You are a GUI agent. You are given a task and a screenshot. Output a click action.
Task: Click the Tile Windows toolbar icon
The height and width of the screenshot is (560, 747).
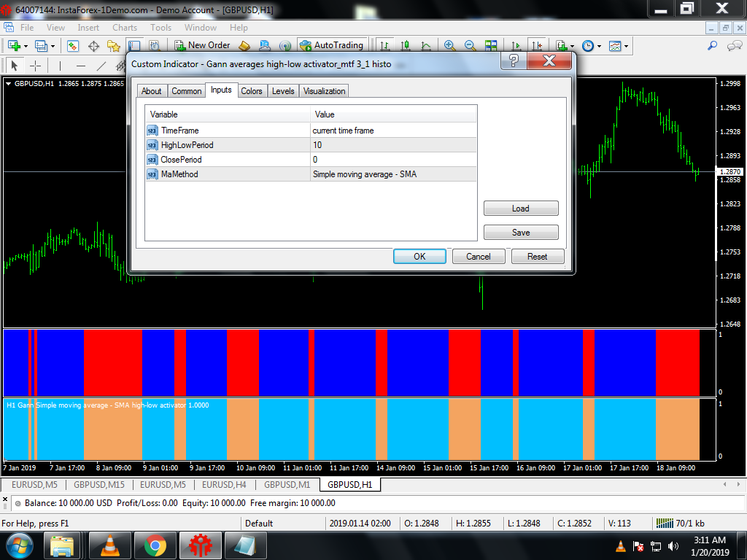click(x=490, y=46)
